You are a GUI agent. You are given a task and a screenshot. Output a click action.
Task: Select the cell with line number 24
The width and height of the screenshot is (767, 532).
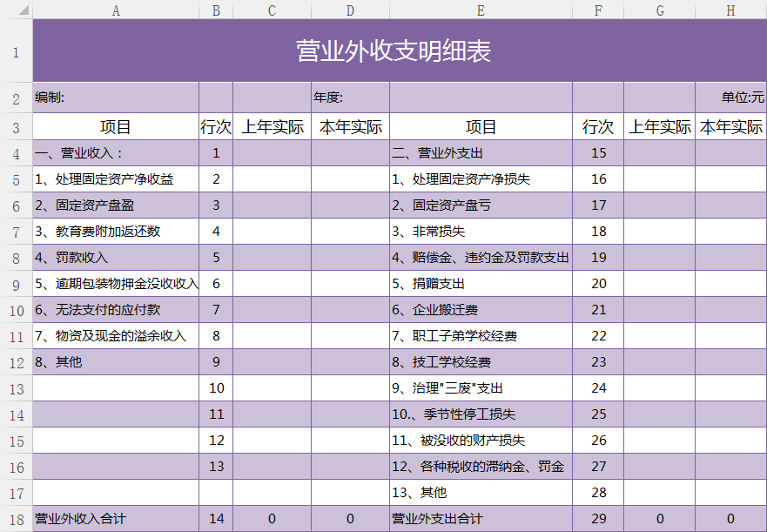click(598, 388)
